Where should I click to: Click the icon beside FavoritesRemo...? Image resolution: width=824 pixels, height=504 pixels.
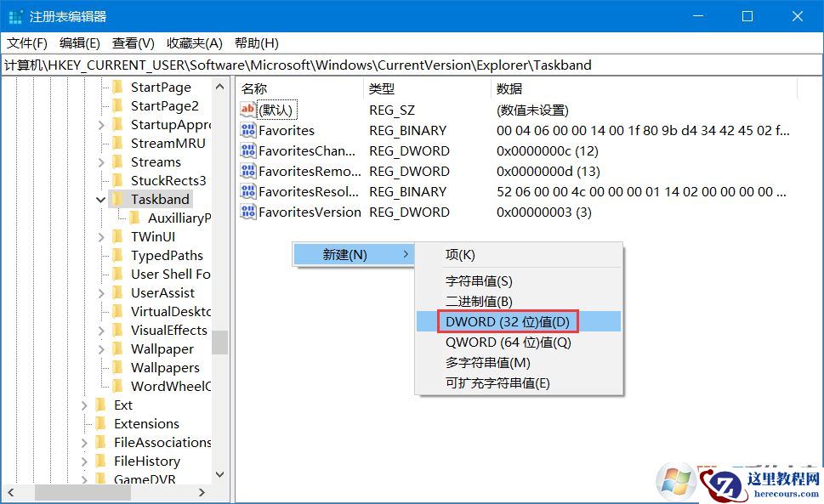point(247,171)
